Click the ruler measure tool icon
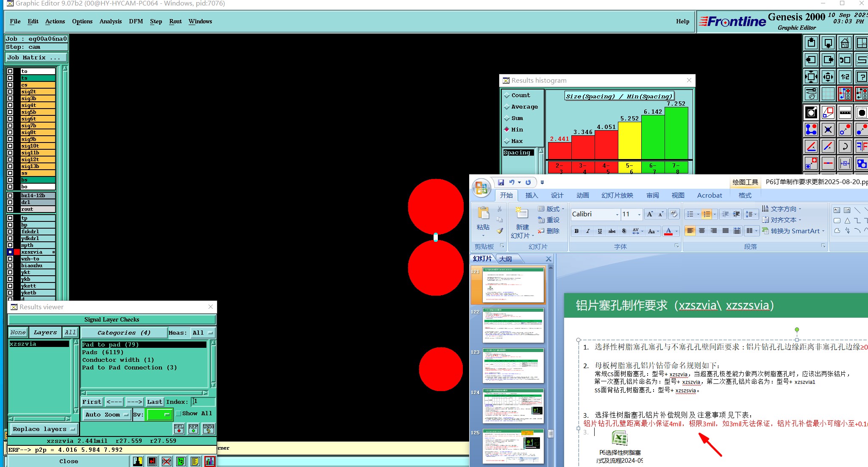Viewport: 868px width, 467px height. coord(845,112)
